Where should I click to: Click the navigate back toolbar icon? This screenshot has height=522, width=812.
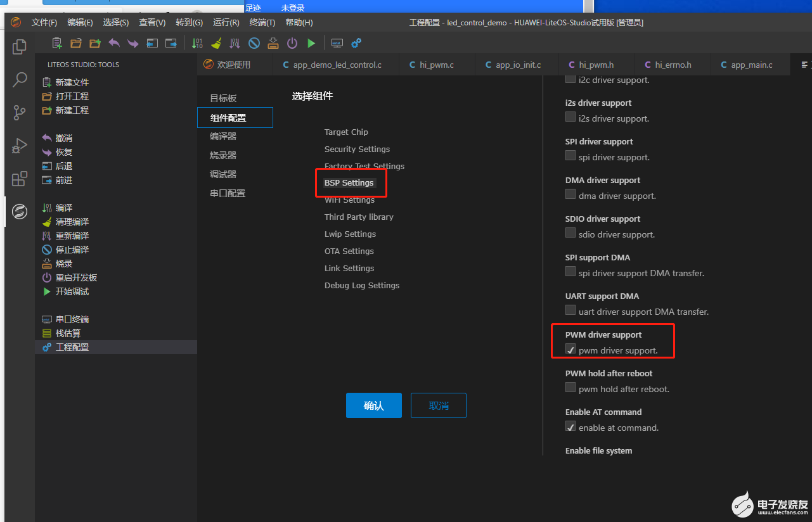[x=152, y=43]
